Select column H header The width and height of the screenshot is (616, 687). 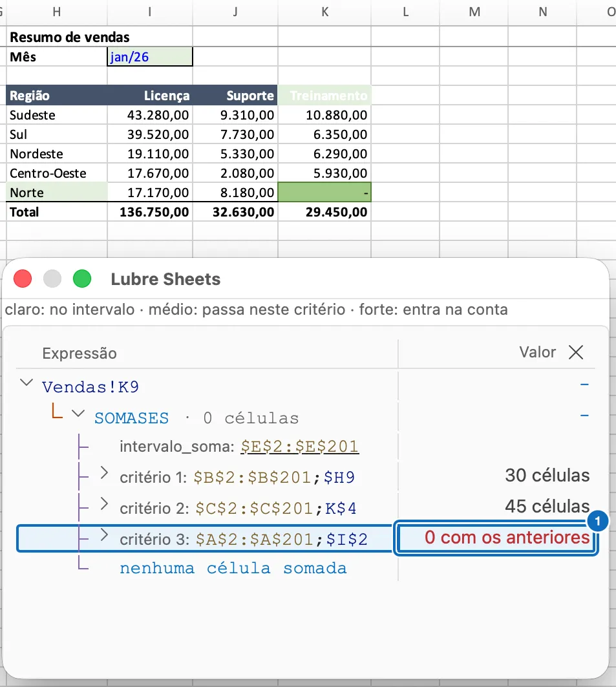click(57, 12)
